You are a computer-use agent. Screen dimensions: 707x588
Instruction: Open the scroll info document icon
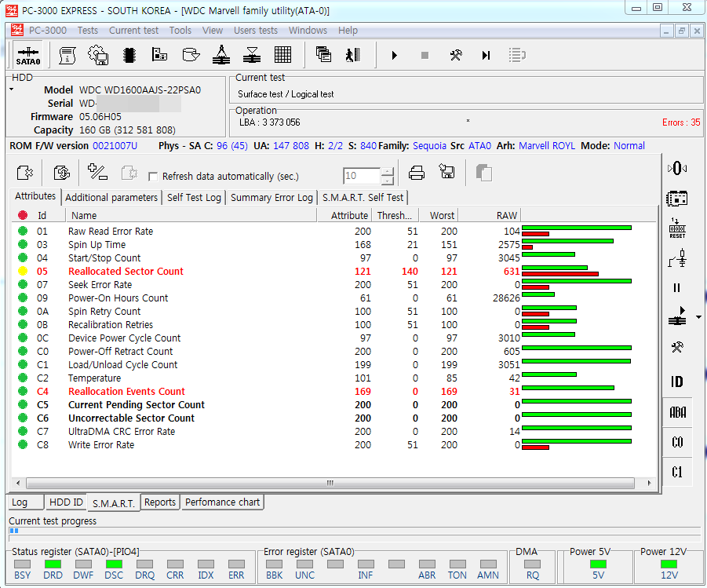pyautogui.click(x=67, y=55)
